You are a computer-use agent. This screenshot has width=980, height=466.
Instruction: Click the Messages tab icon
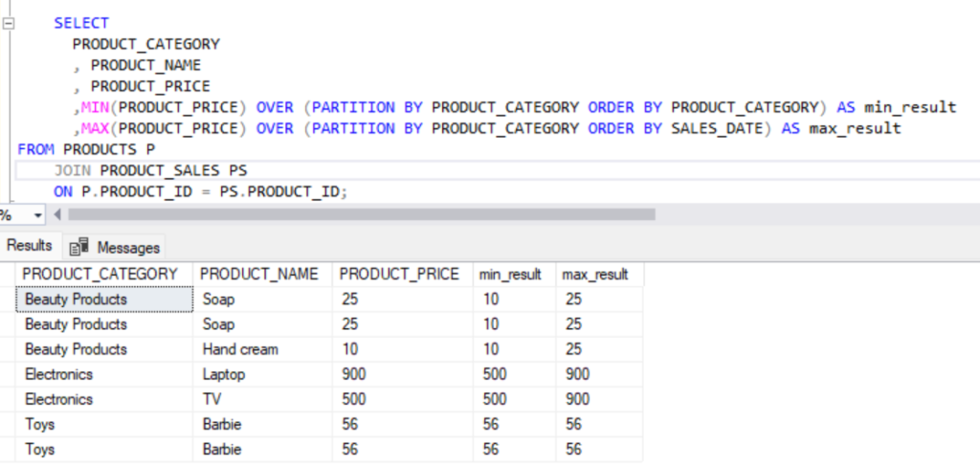pyautogui.click(x=79, y=247)
